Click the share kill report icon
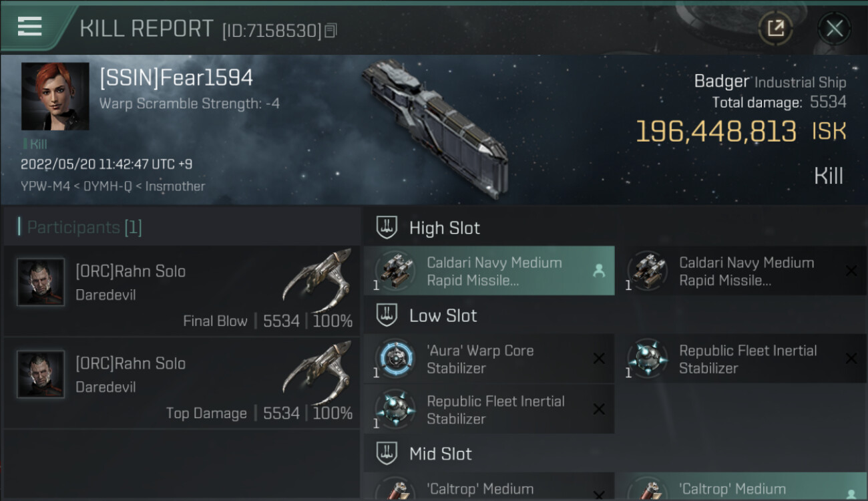The height and width of the screenshot is (501, 868). [775, 28]
